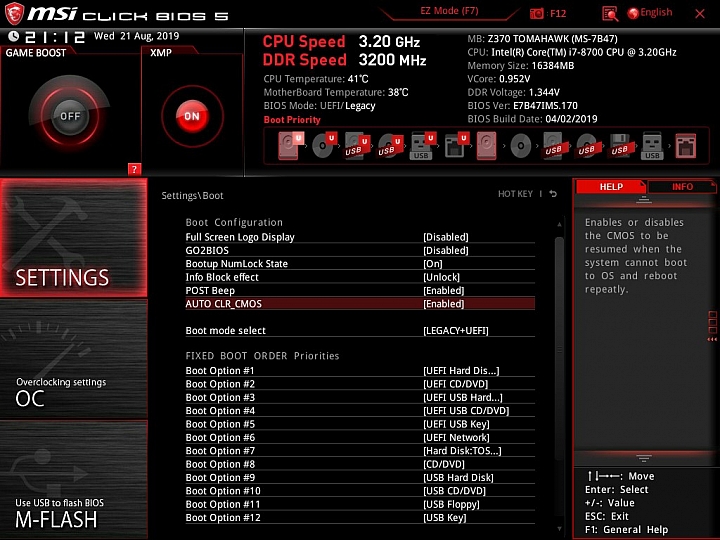Click the help panel bottom collapse handle
The width and height of the screenshot is (720, 540).
pyautogui.click(x=644, y=458)
